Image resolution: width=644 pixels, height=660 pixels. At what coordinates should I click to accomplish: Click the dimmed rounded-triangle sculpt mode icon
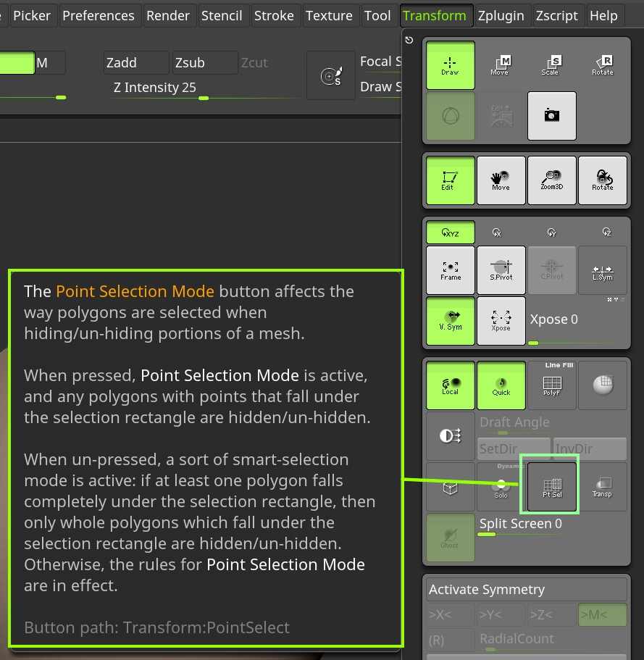click(450, 115)
